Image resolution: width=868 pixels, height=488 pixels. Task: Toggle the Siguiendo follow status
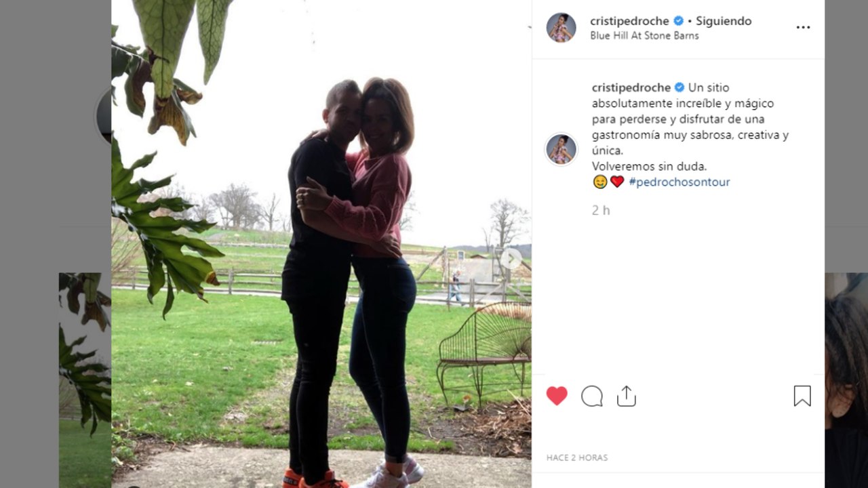pyautogui.click(x=724, y=21)
